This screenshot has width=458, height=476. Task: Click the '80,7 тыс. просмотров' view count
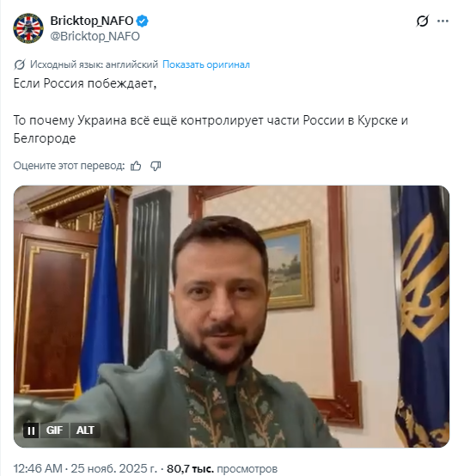point(222,469)
